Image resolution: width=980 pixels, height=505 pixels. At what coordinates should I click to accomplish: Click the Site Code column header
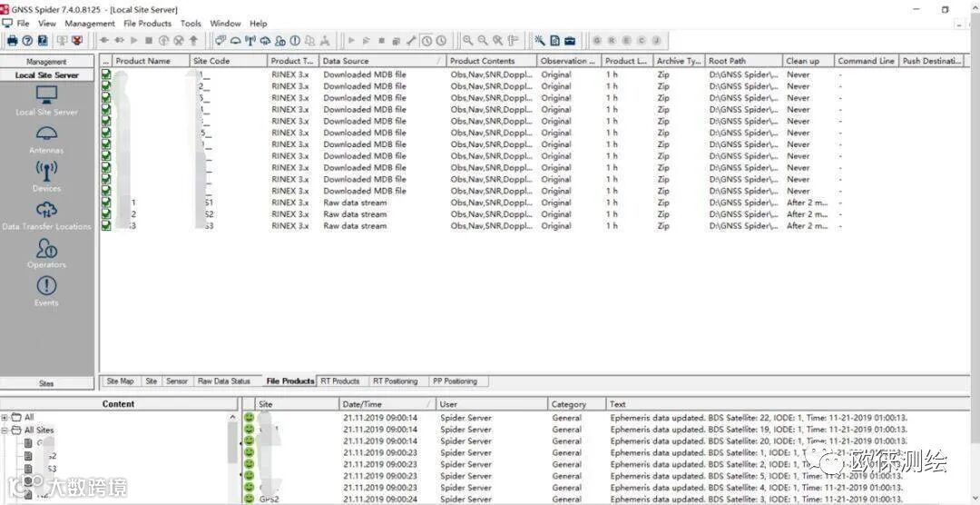pyautogui.click(x=229, y=62)
